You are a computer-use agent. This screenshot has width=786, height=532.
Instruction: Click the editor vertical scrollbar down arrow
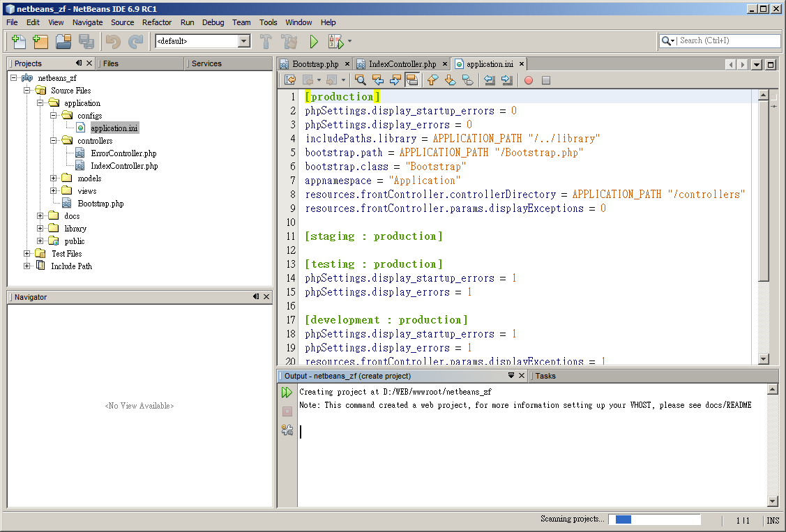pos(763,358)
